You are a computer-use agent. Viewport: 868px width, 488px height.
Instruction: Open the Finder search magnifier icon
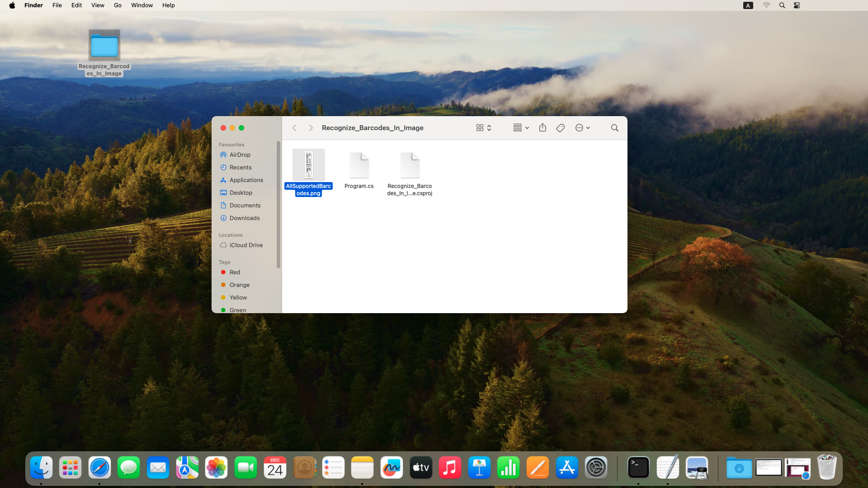614,128
